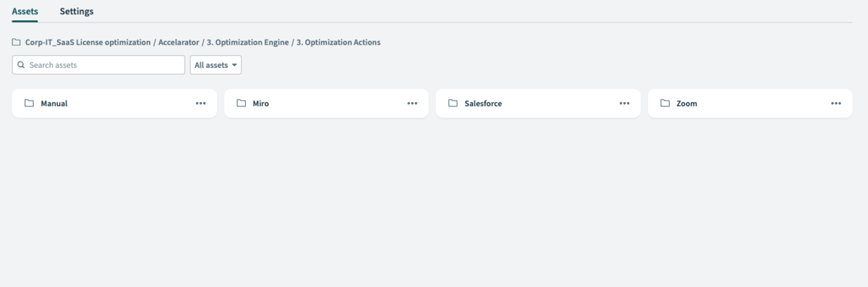Switch to the Settings tab
This screenshot has height=287, width=868.
point(77,12)
